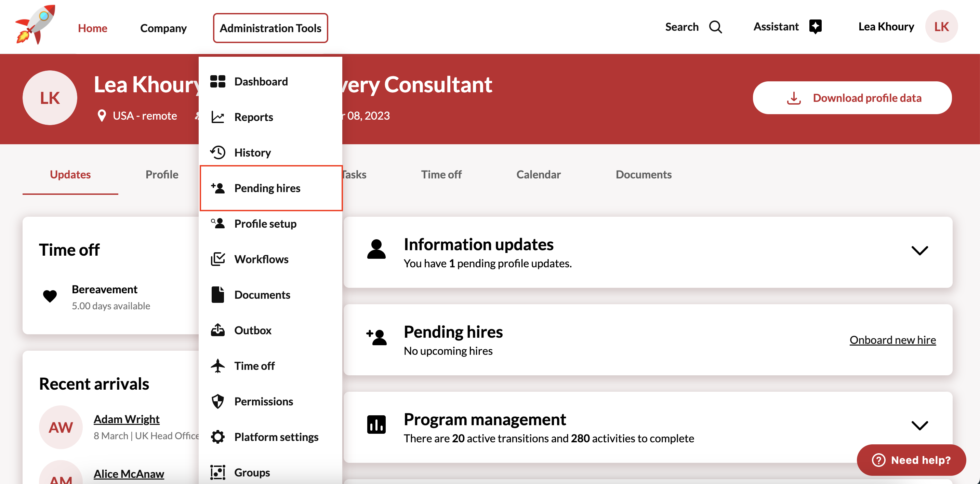980x484 pixels.
Task: Switch to the Calendar tab
Action: point(538,175)
